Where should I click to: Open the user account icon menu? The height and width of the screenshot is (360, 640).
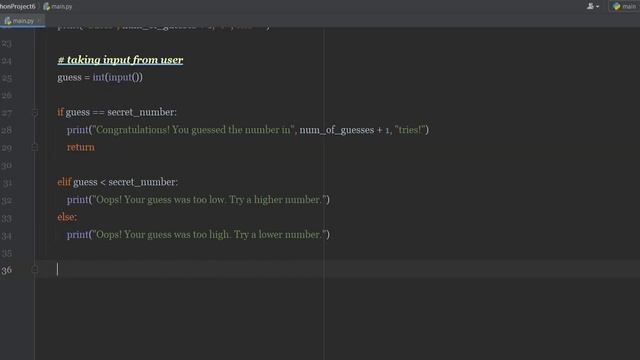[x=593, y=6]
